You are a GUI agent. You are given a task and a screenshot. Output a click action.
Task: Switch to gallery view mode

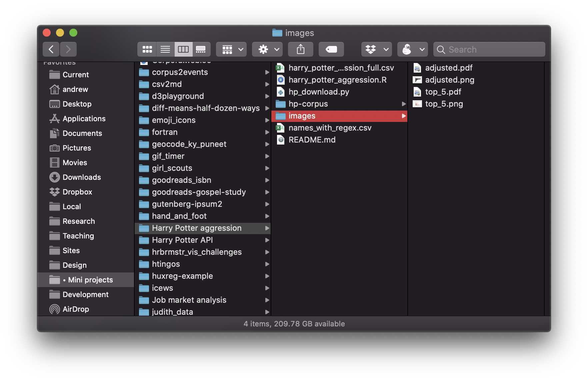point(201,50)
